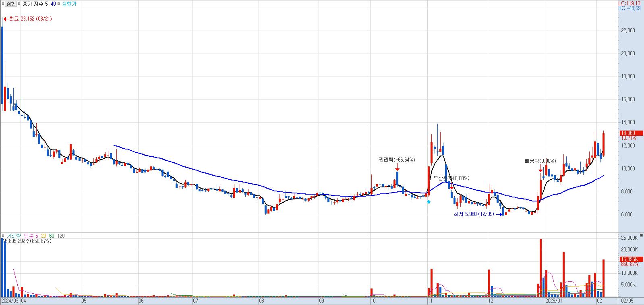The image size is (644, 305).
Task: Click the 25,000K volume axis label
Action: coord(630,238)
